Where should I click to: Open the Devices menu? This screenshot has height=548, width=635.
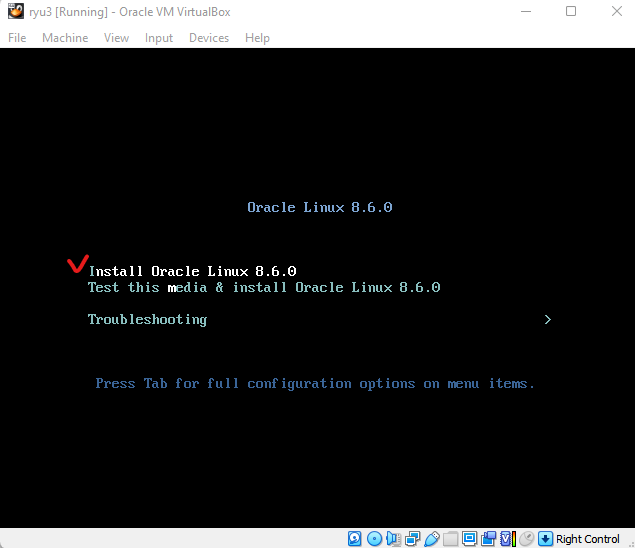pos(209,38)
